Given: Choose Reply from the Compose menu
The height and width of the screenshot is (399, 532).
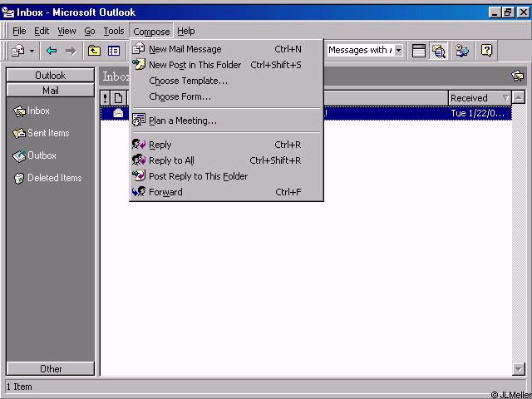Looking at the screenshot, I should (226, 145).
